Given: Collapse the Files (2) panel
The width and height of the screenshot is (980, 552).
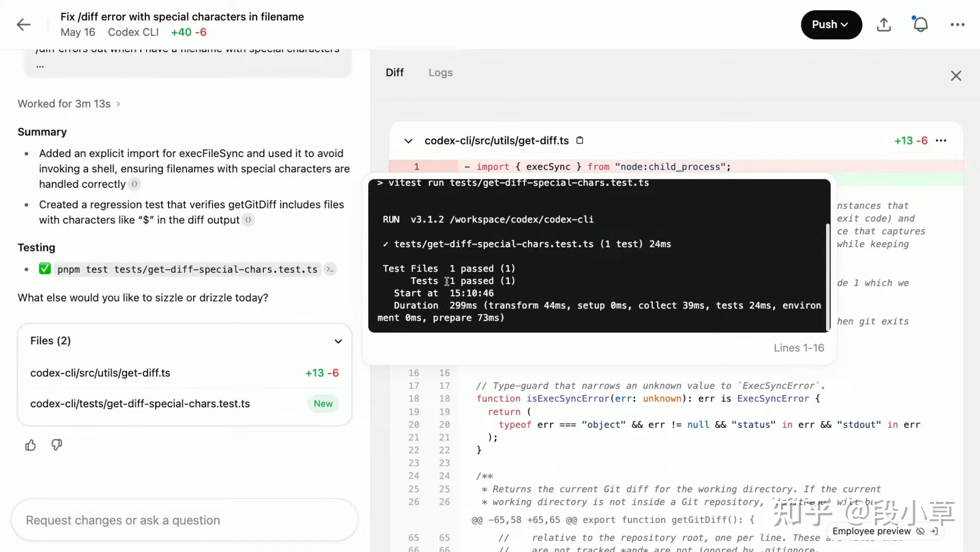Looking at the screenshot, I should tap(338, 341).
